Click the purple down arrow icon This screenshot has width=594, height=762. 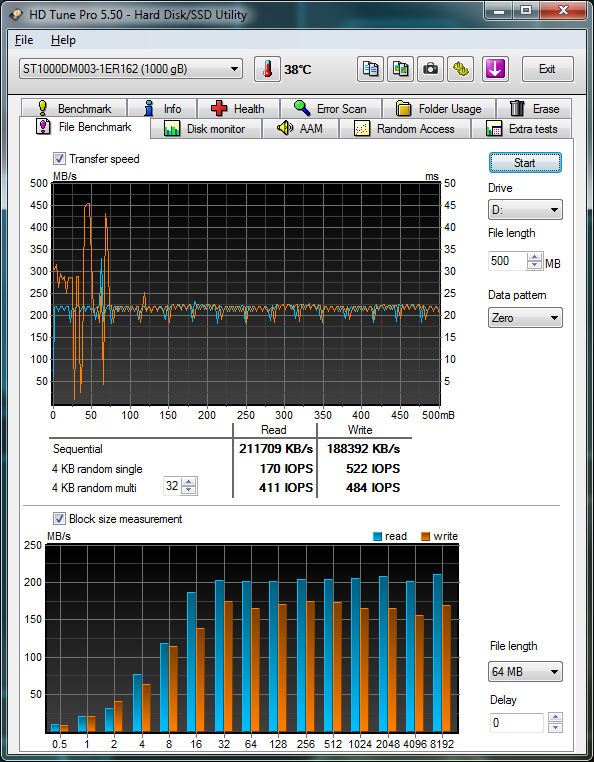[x=495, y=69]
